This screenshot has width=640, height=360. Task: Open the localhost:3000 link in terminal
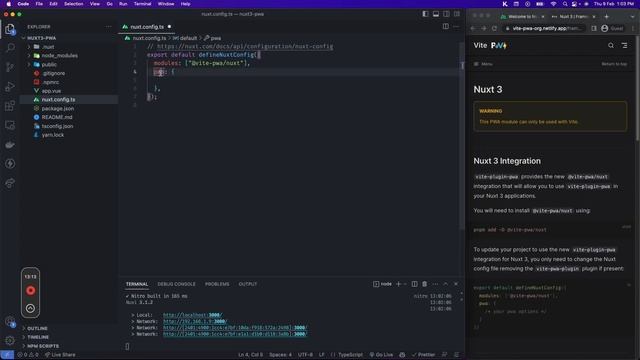click(192, 315)
